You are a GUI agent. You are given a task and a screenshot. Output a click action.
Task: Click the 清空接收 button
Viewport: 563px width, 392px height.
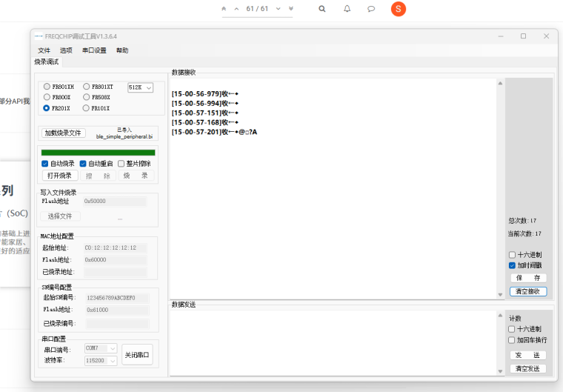pos(528,291)
